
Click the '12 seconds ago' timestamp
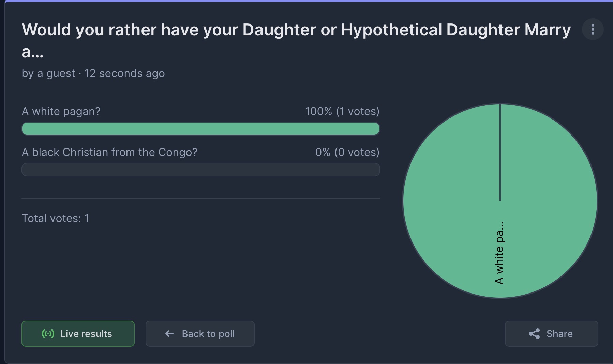coord(124,73)
